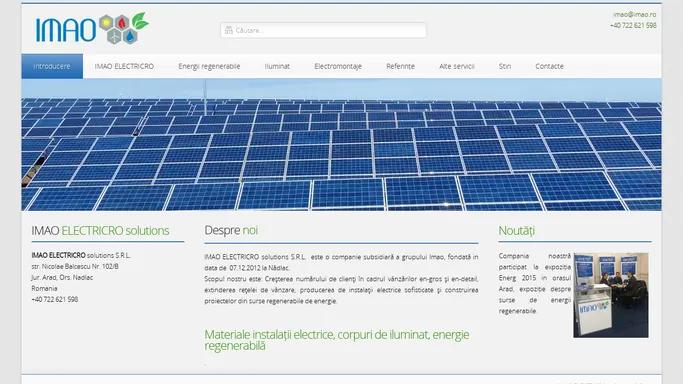This screenshot has width=683, height=384.
Task: Click the Materiale instalații electrice green heading
Action: 337,340
